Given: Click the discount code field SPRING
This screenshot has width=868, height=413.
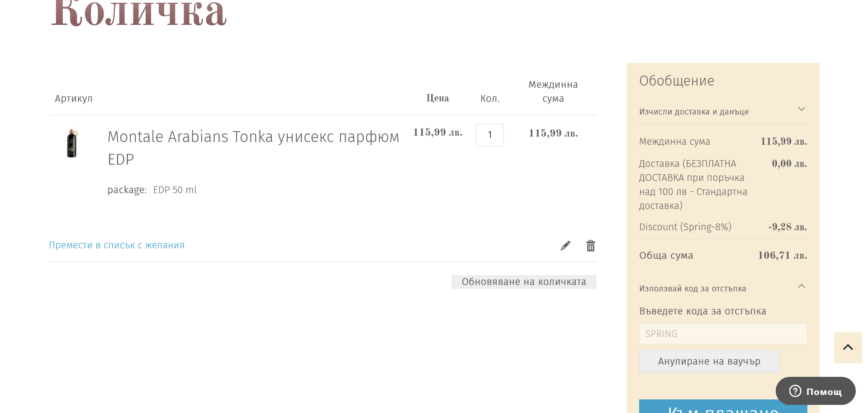Looking at the screenshot, I should (723, 334).
